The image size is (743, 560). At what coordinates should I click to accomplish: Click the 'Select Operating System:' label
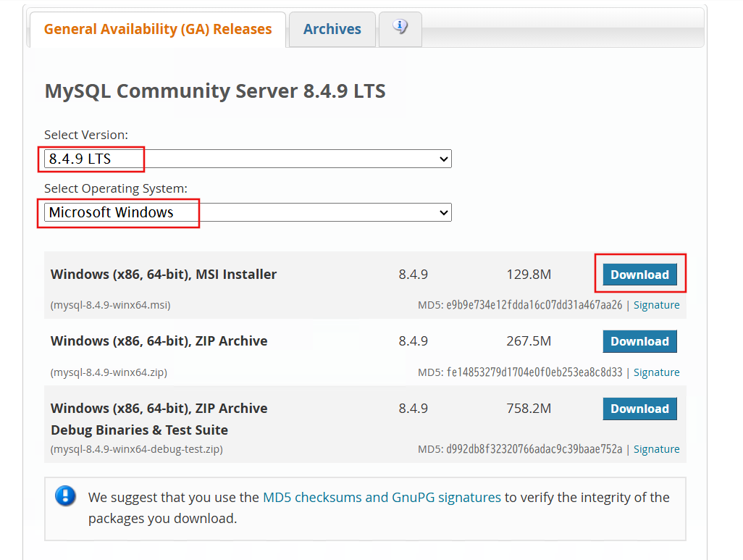(x=116, y=189)
